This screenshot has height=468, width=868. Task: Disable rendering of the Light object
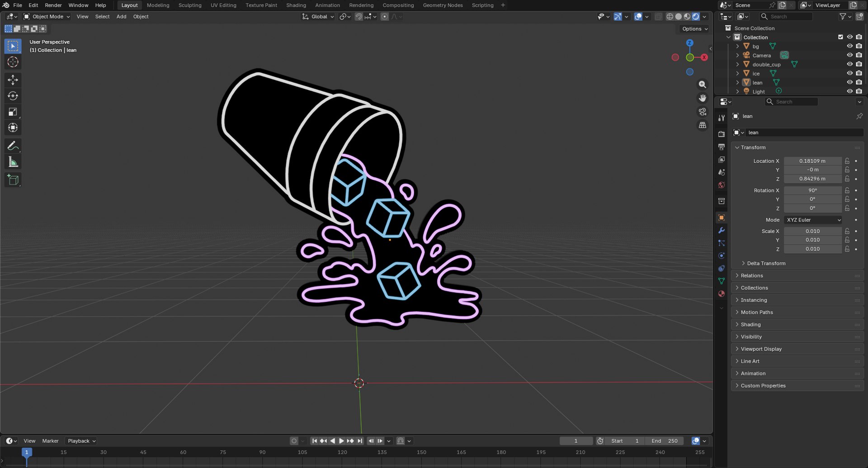[x=859, y=91]
